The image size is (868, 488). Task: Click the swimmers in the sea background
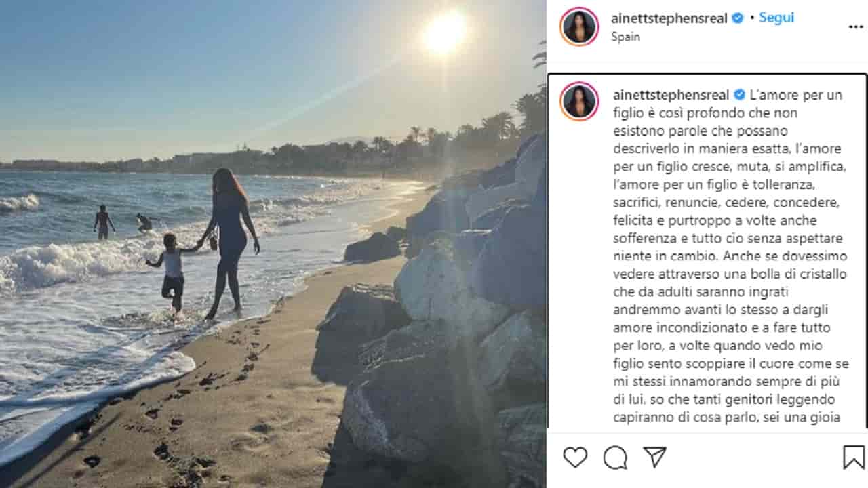pos(122,222)
